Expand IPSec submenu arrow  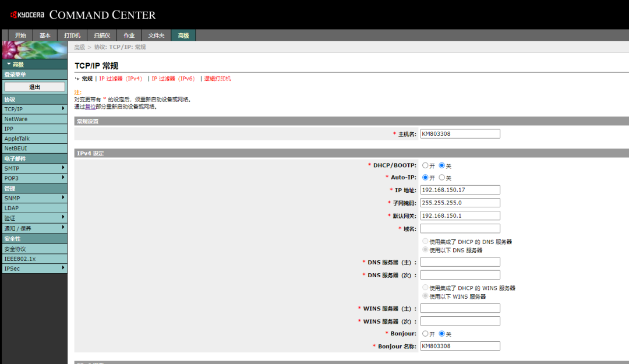click(x=63, y=268)
